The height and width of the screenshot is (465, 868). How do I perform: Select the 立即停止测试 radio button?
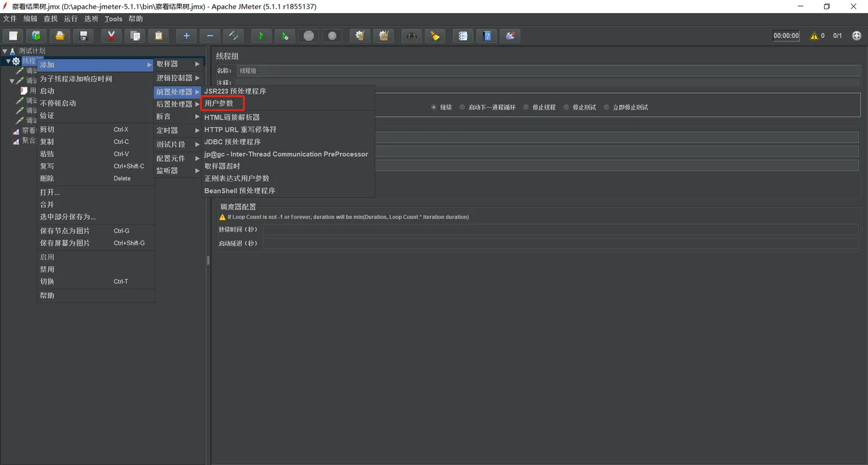(606, 107)
